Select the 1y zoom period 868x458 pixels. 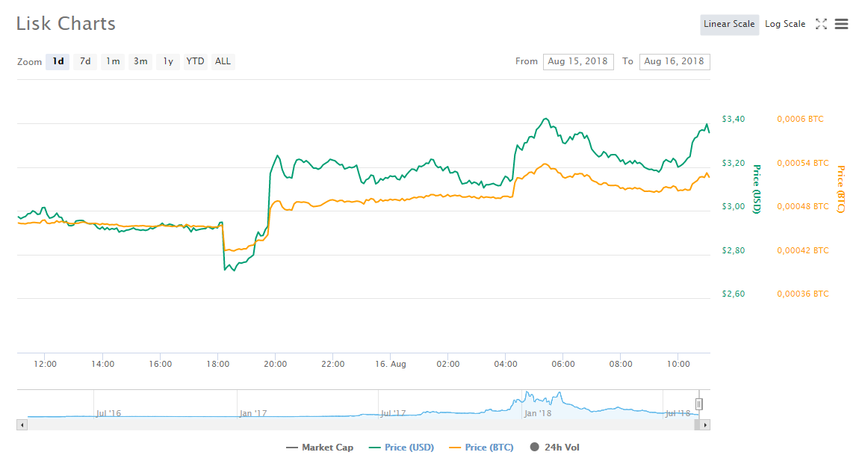pos(168,61)
